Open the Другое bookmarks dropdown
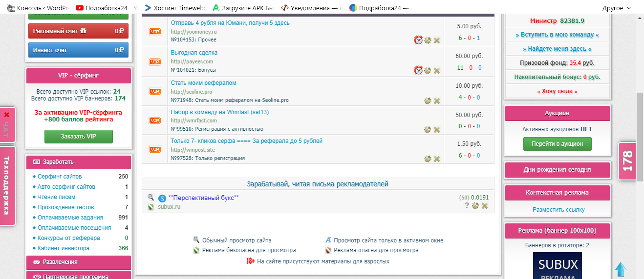 (617, 8)
